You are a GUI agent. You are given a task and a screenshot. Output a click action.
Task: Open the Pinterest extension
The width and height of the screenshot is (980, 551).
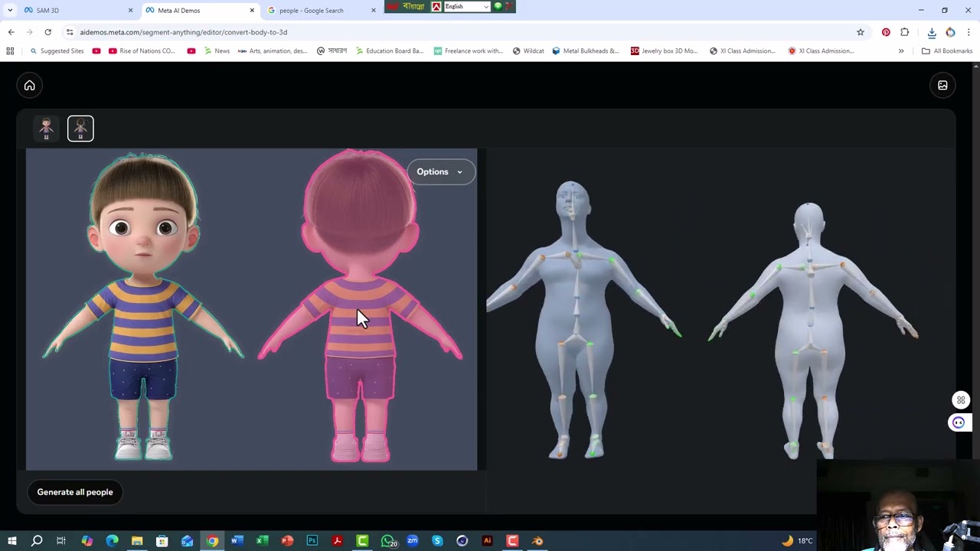886,32
